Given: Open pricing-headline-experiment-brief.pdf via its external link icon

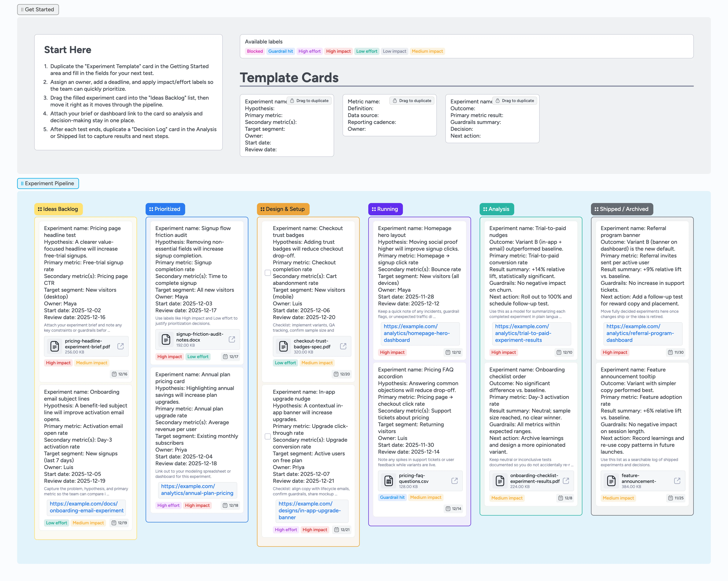Looking at the screenshot, I should pos(120,346).
